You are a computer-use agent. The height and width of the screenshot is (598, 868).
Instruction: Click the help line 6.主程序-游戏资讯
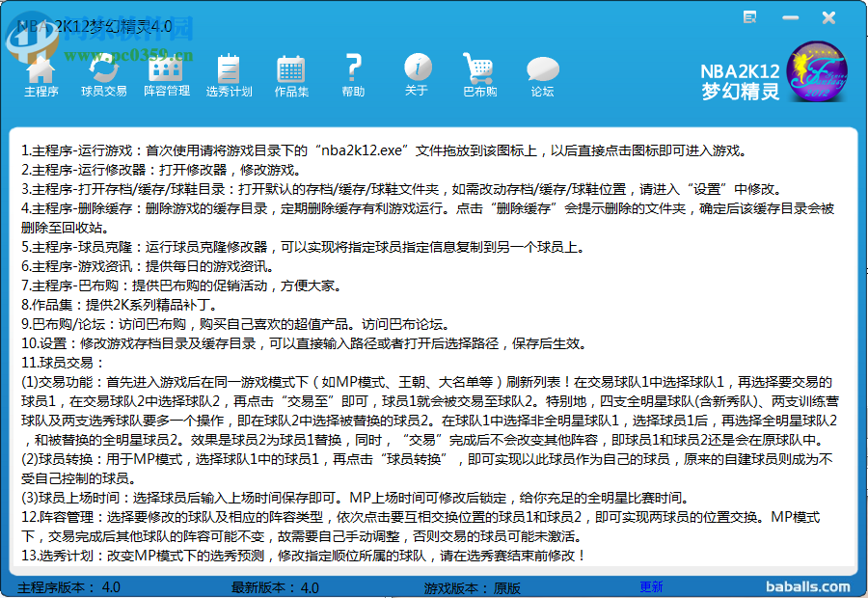coord(148,266)
